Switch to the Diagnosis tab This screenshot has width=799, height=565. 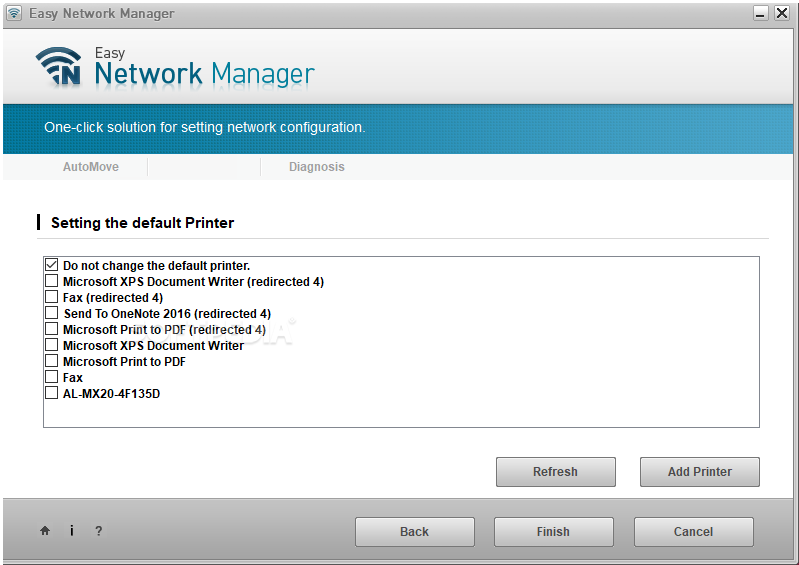click(316, 167)
